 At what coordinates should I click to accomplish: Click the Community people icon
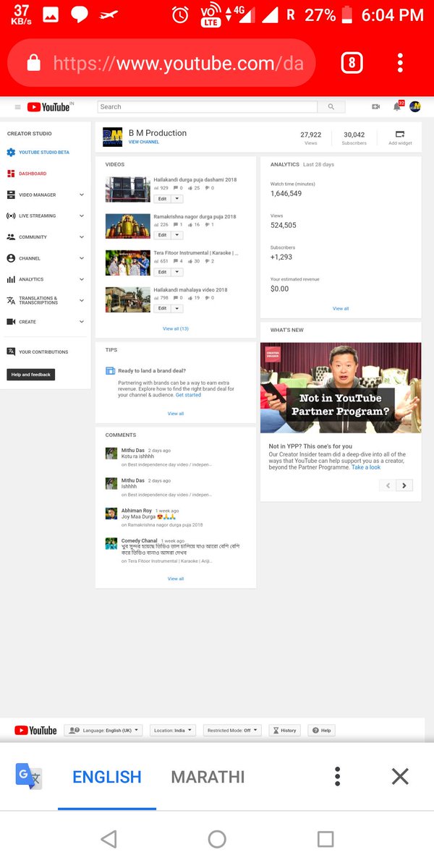click(11, 237)
